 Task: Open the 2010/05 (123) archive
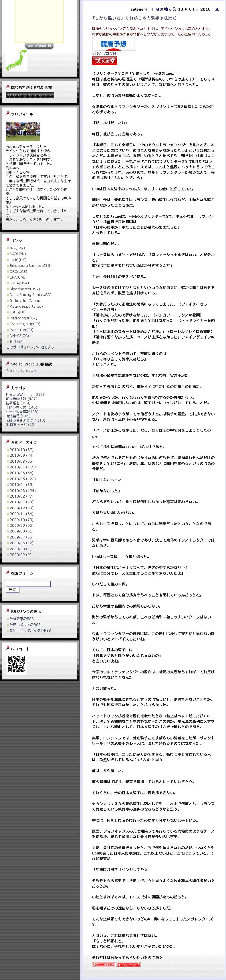[x=22, y=479]
